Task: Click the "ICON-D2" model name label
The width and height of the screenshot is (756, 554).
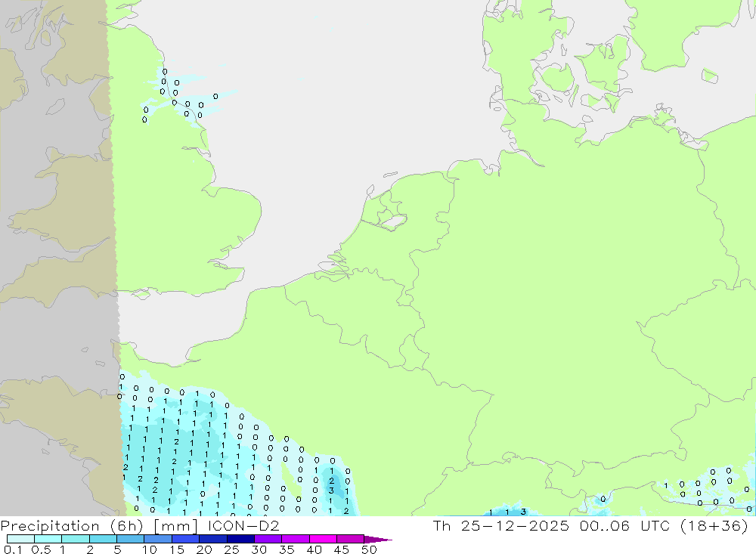Action: pyautogui.click(x=243, y=525)
